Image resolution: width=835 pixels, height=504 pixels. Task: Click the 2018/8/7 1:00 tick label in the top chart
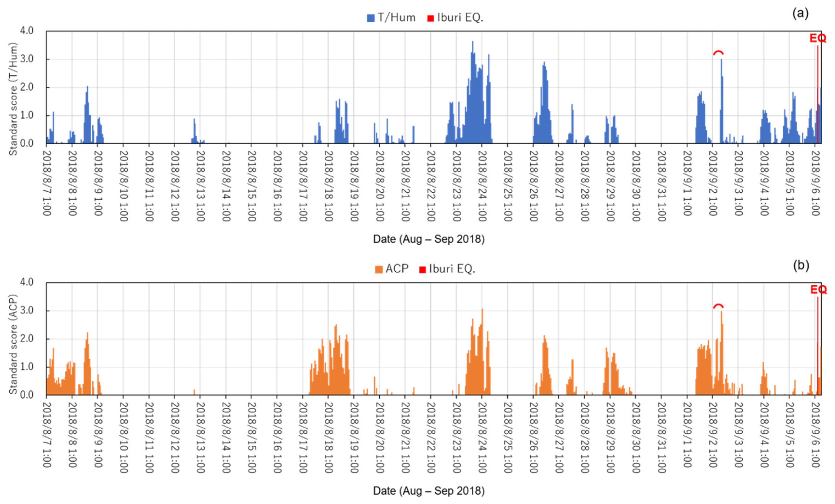47,183
